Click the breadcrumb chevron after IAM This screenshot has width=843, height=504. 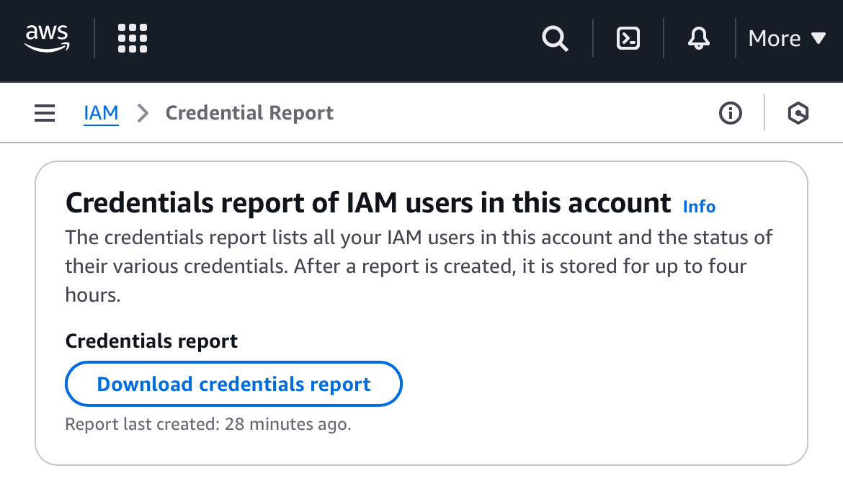(x=143, y=113)
